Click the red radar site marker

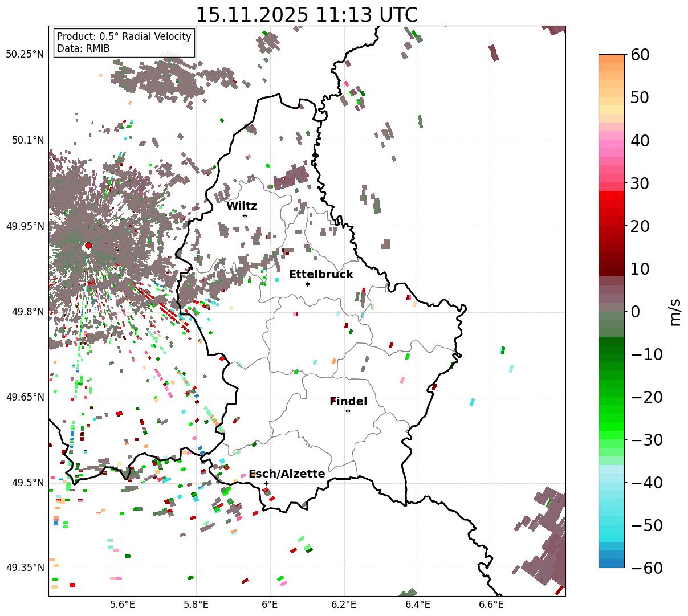click(x=88, y=246)
